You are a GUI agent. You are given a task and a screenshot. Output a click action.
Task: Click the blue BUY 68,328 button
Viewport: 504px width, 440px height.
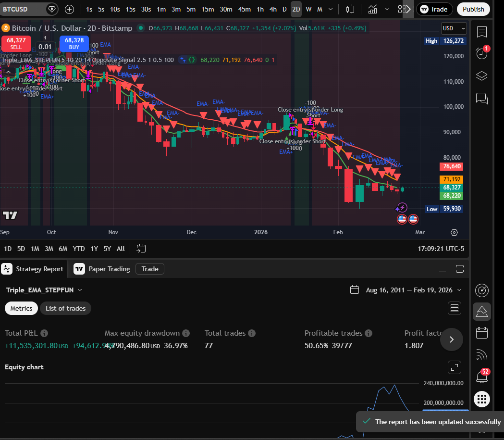click(x=74, y=44)
